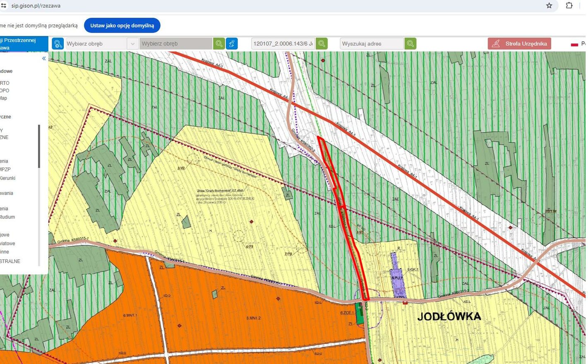Click Ustaw jako opcję domyślną button
This screenshot has height=364, width=588.
[122, 25]
